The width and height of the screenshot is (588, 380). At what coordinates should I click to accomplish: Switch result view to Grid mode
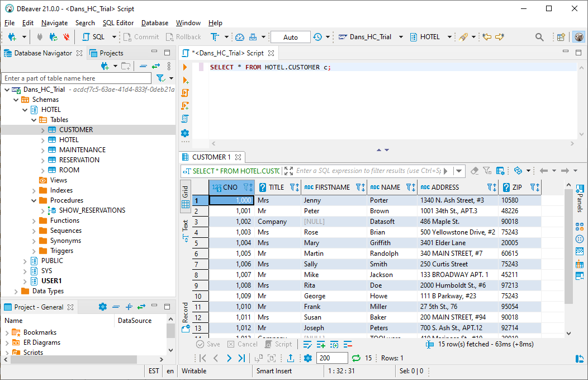tap(185, 197)
